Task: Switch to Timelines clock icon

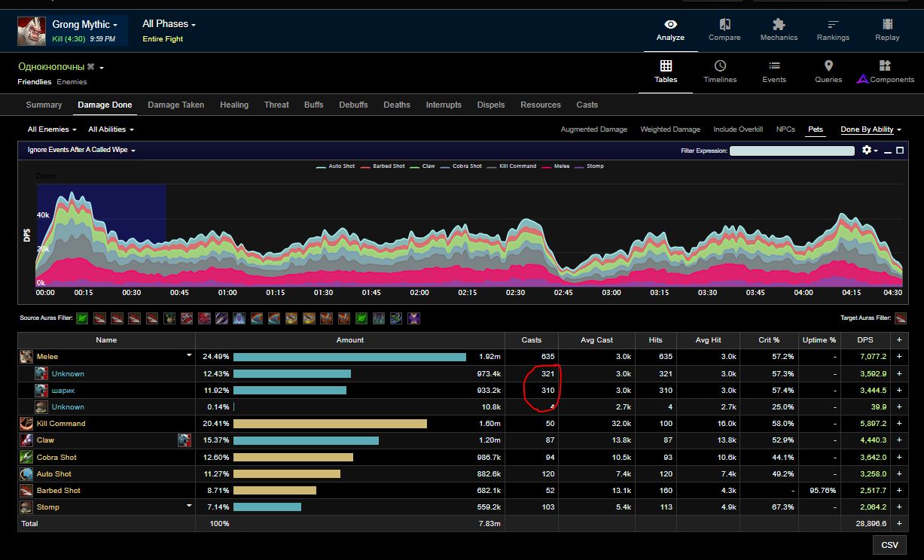Action: (720, 67)
